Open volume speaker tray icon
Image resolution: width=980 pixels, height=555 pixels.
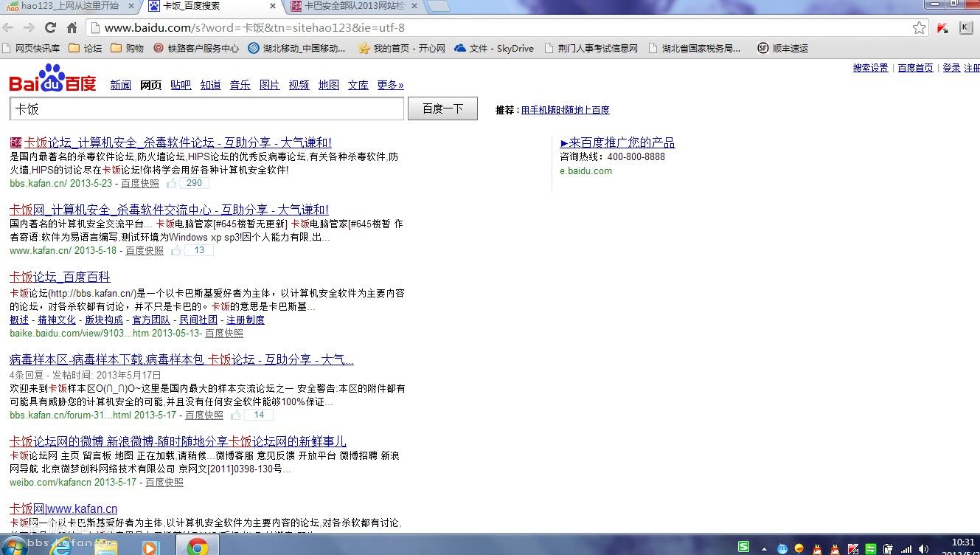(922, 548)
